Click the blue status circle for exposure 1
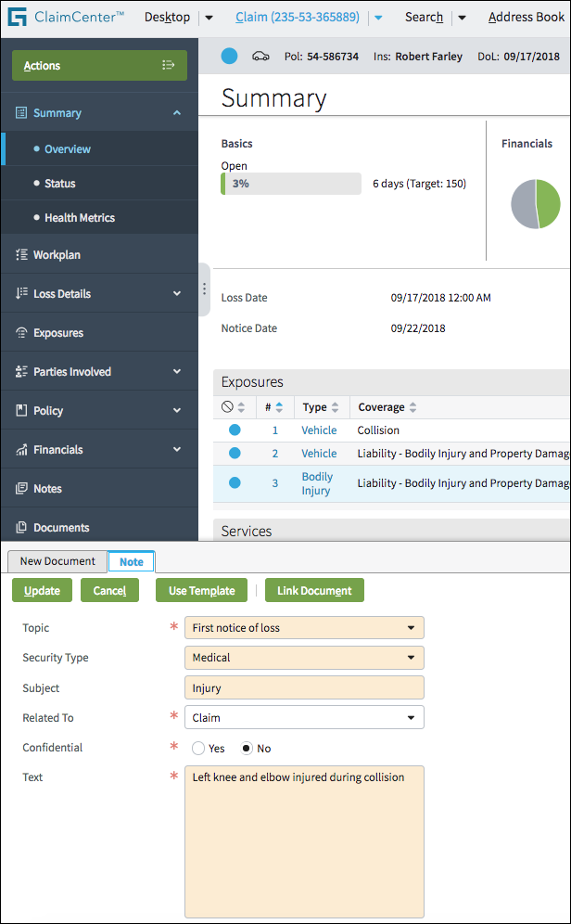The image size is (571, 924). point(235,430)
